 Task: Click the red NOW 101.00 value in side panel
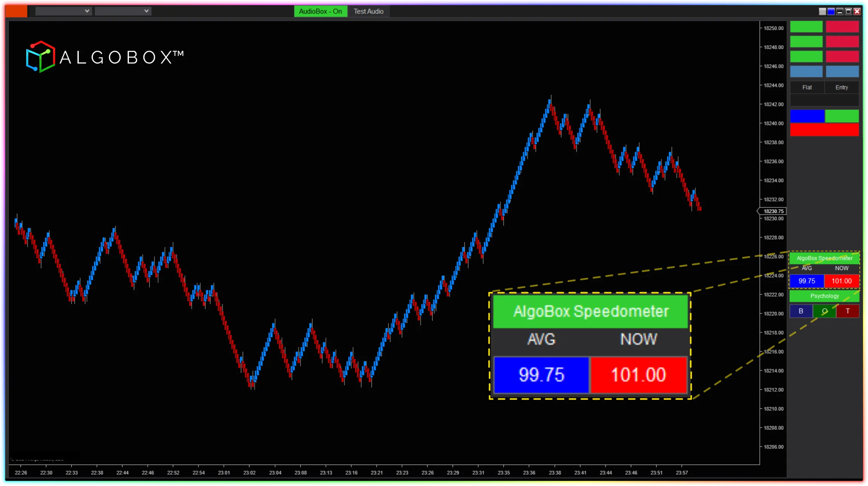tap(842, 281)
